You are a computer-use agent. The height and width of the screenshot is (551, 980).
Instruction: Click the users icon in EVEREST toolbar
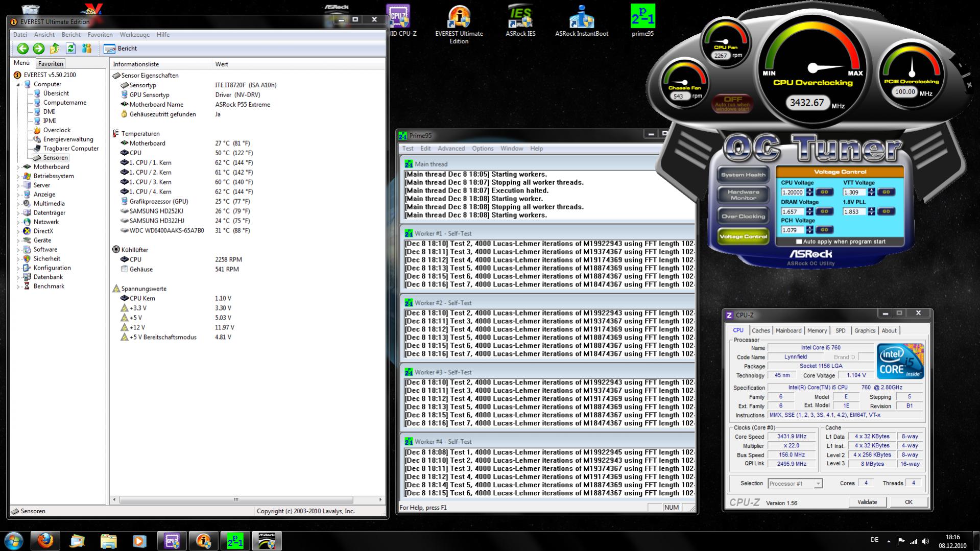tap(87, 49)
